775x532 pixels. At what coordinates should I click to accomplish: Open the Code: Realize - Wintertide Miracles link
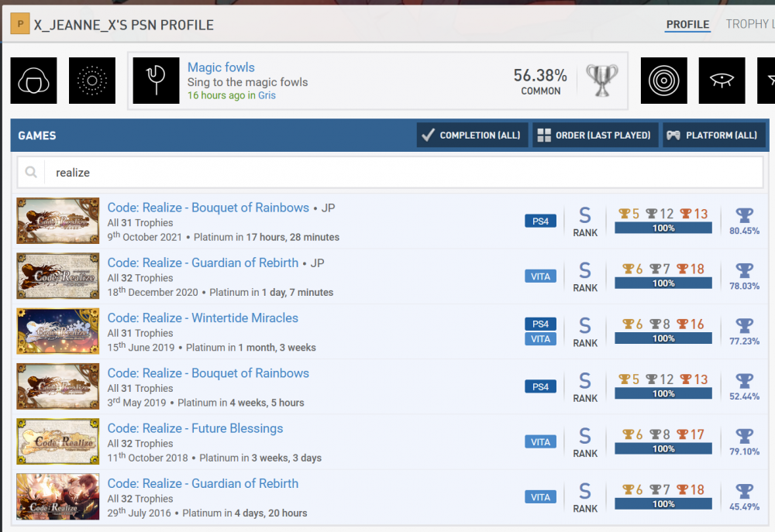click(202, 317)
